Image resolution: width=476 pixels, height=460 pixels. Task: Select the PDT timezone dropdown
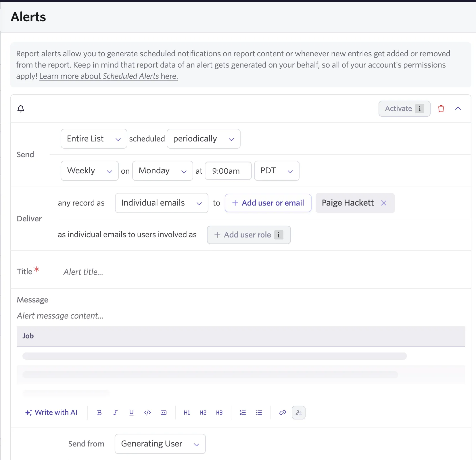pyautogui.click(x=277, y=171)
